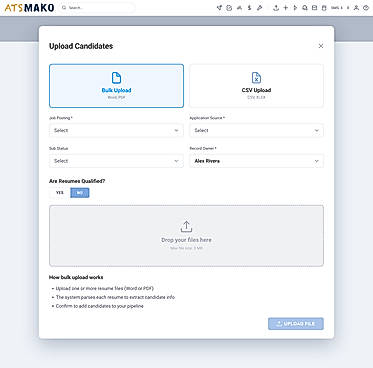Open the dollar sign icon in the top toolbar
The height and width of the screenshot is (368, 373).
[249, 8]
